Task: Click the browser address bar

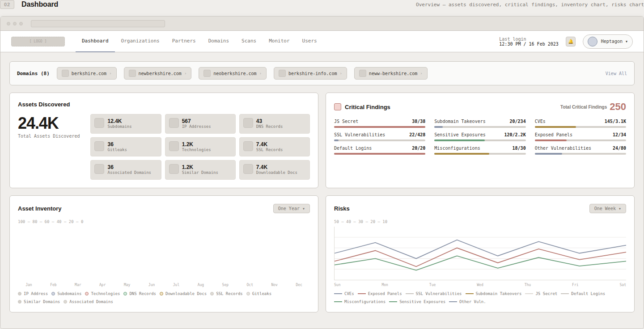Action: pos(97,23)
